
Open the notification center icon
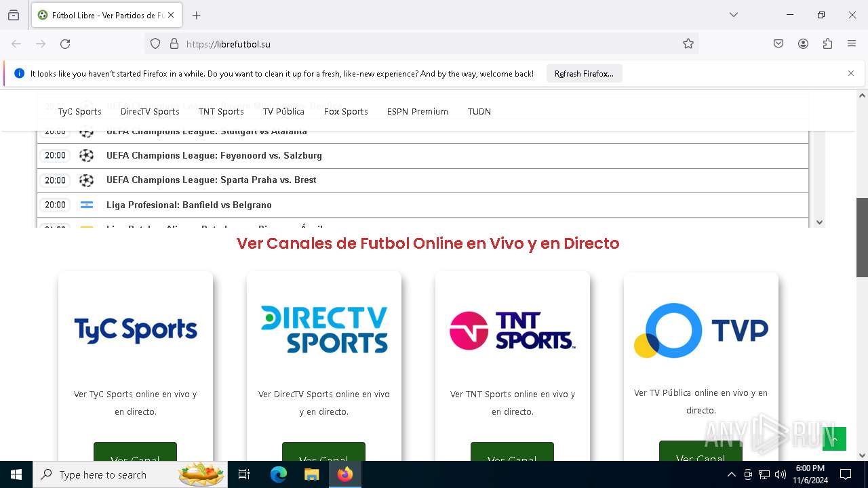tap(846, 474)
